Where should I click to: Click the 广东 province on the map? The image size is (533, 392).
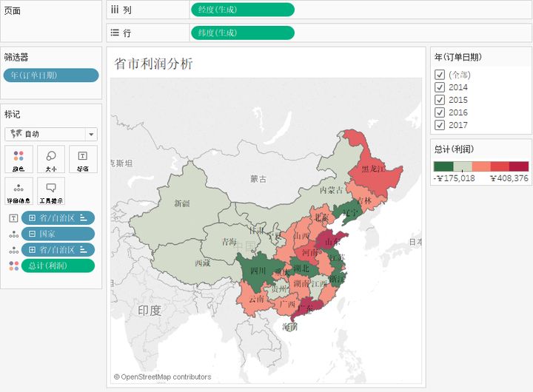(x=306, y=308)
